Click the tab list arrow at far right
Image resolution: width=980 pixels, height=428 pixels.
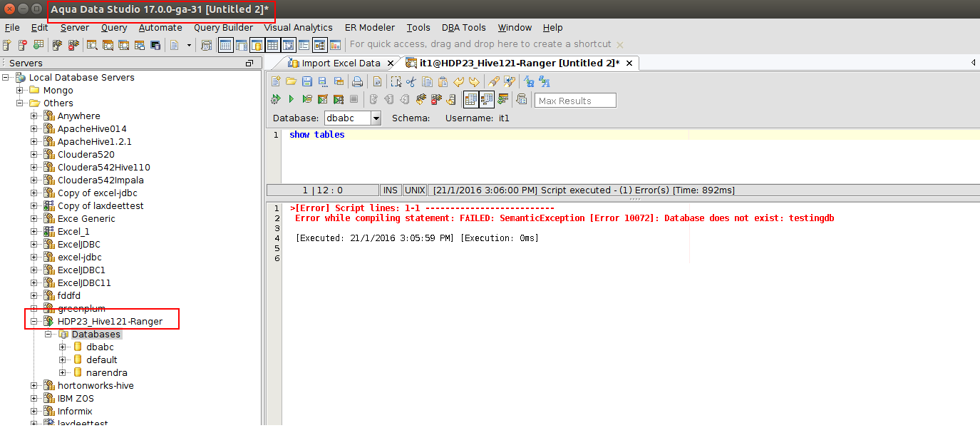tap(974, 63)
